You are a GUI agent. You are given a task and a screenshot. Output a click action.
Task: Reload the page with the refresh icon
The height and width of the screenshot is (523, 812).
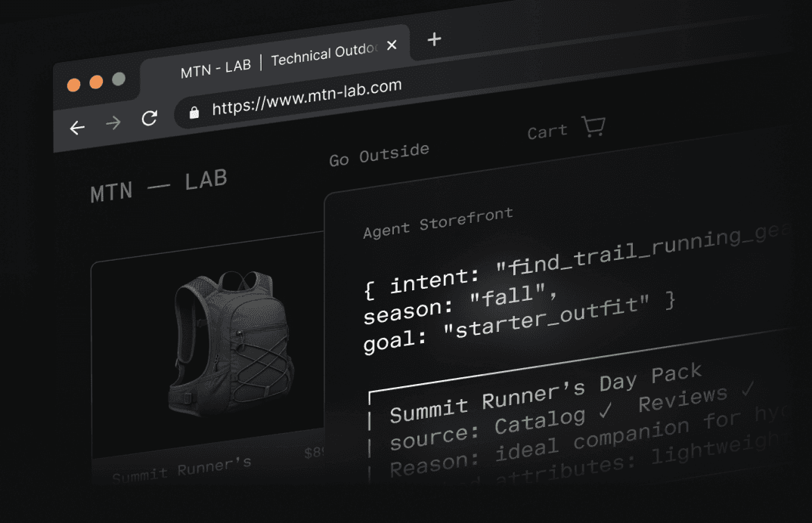(149, 118)
